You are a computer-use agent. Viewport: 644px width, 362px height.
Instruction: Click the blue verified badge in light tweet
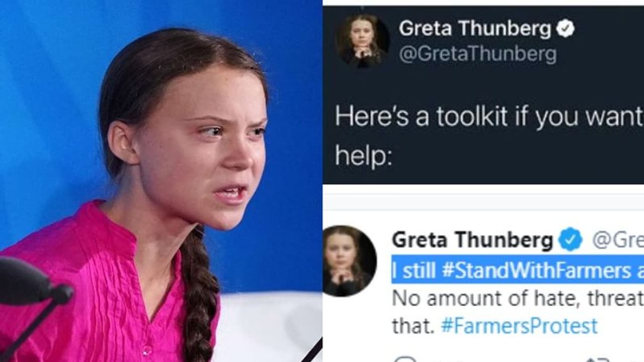coord(571,240)
